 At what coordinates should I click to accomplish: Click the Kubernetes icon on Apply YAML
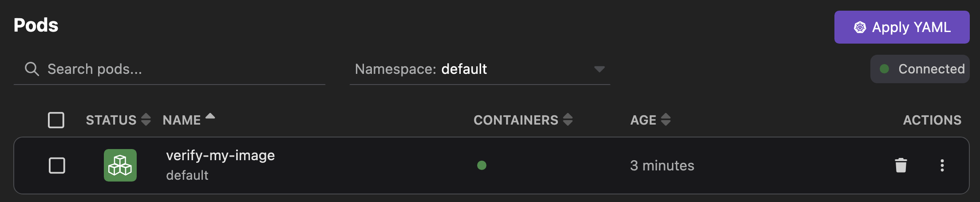tap(860, 28)
